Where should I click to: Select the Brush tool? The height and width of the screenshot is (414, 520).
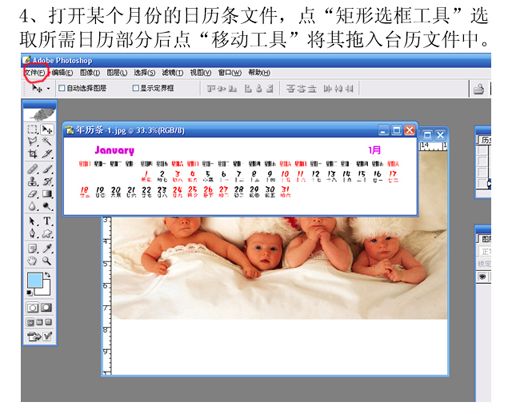coord(47,169)
